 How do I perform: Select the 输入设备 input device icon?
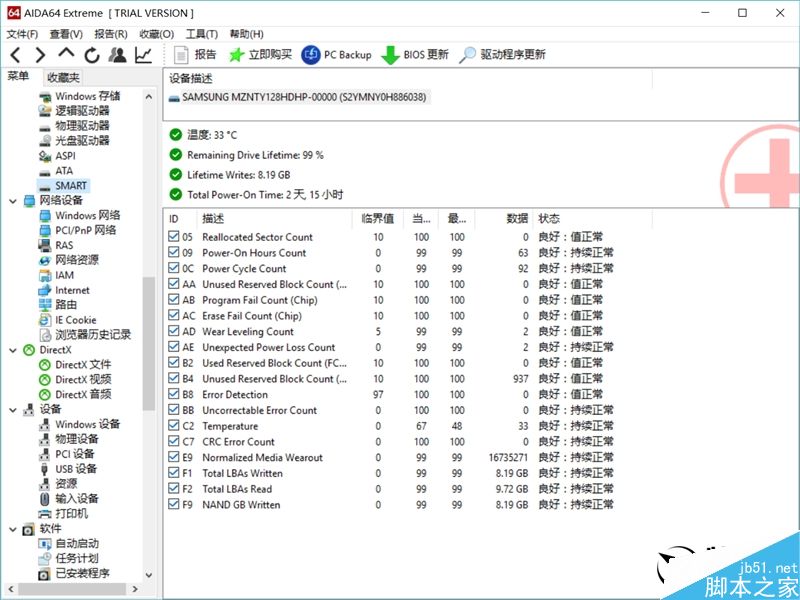[x=45, y=498]
